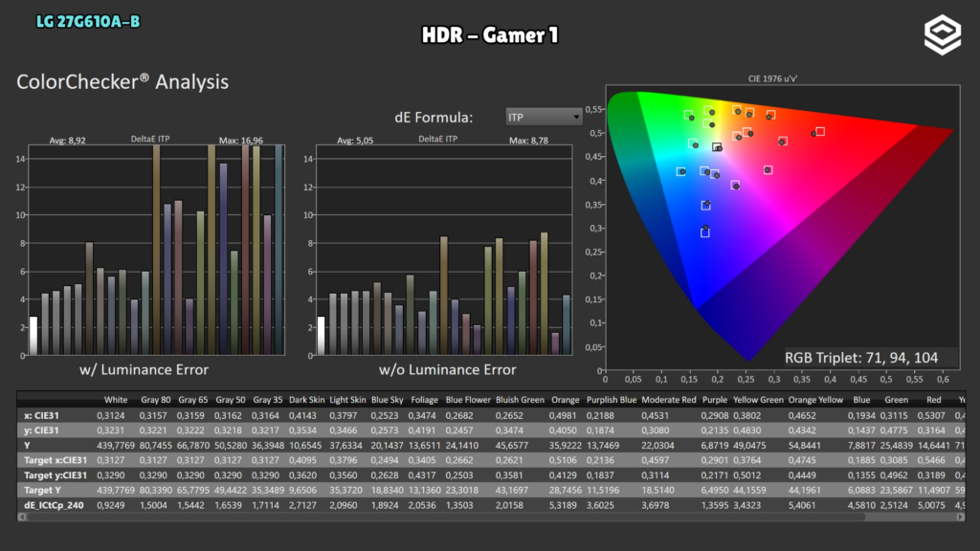This screenshot has height=551, width=980.
Task: Select the White column header
Action: [x=116, y=400]
